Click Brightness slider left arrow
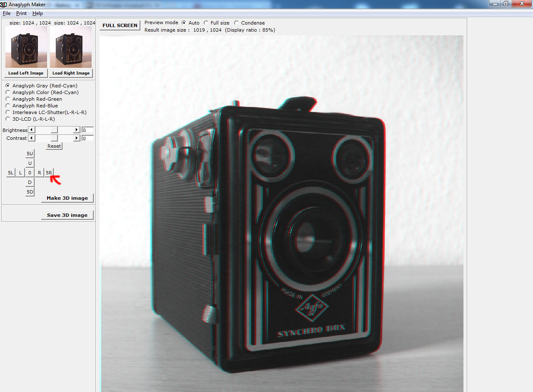Screen dimensions: 533x392 pyautogui.click(x=32, y=130)
